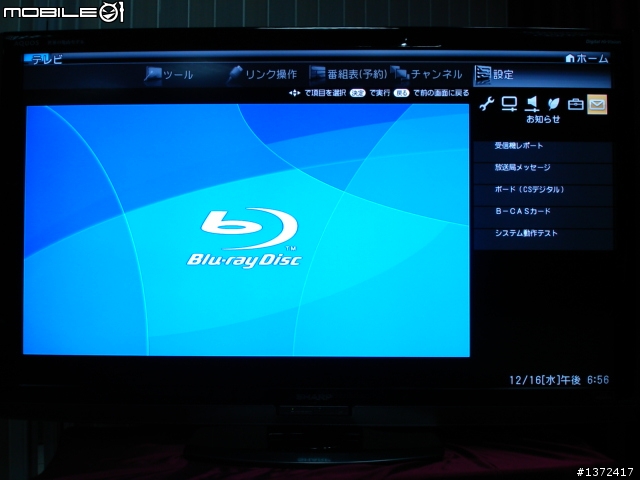
Task: Click the 決定 button hint
Action: (x=358, y=93)
